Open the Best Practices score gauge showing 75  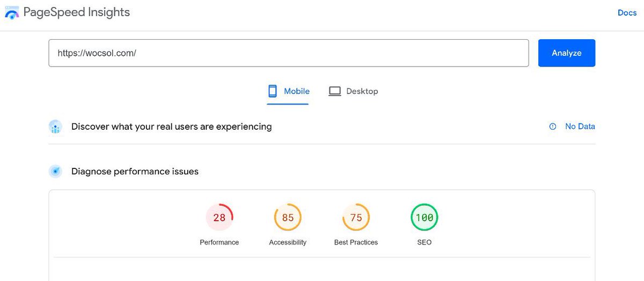pos(356,217)
